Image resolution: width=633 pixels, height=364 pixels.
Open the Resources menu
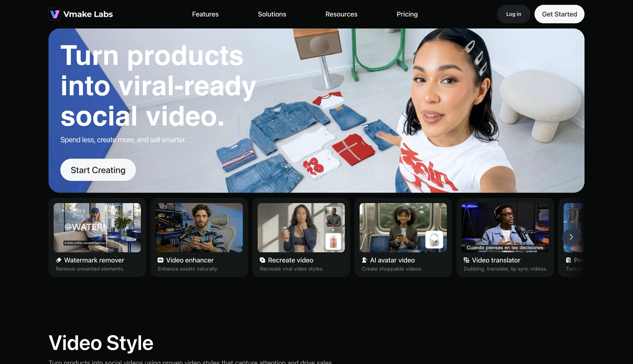point(341,14)
